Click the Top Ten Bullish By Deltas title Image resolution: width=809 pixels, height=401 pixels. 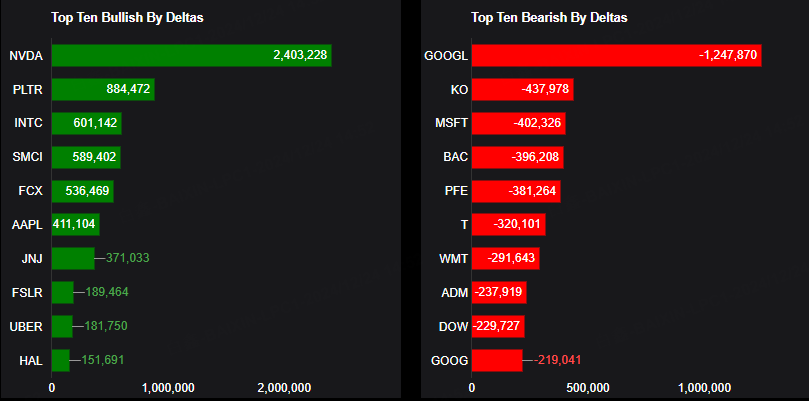(x=127, y=18)
